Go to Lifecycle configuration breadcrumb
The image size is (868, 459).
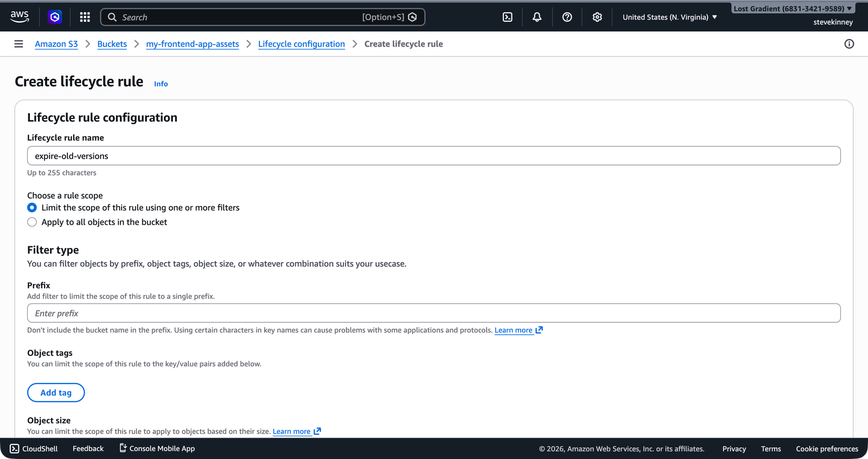pos(302,44)
